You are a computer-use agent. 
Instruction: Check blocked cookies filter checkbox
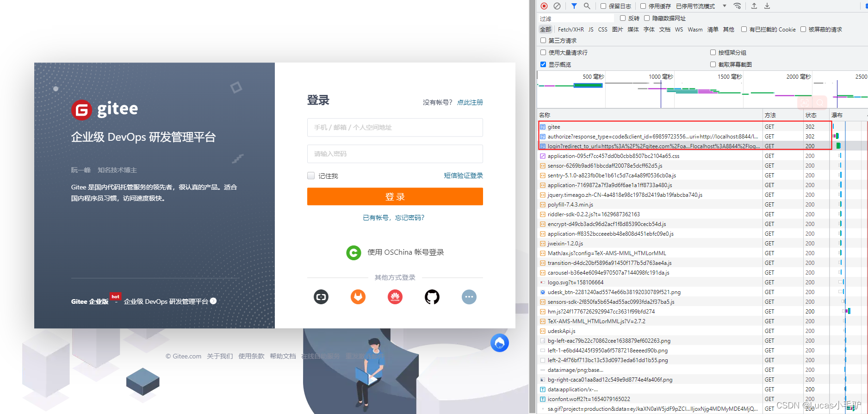[744, 29]
